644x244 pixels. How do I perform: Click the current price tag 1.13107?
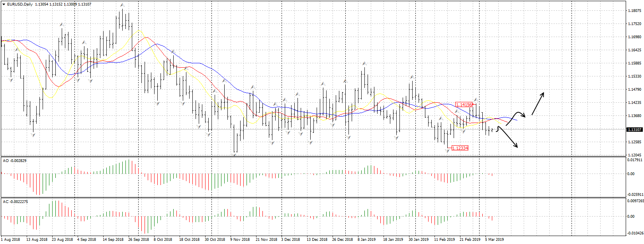click(x=634, y=130)
